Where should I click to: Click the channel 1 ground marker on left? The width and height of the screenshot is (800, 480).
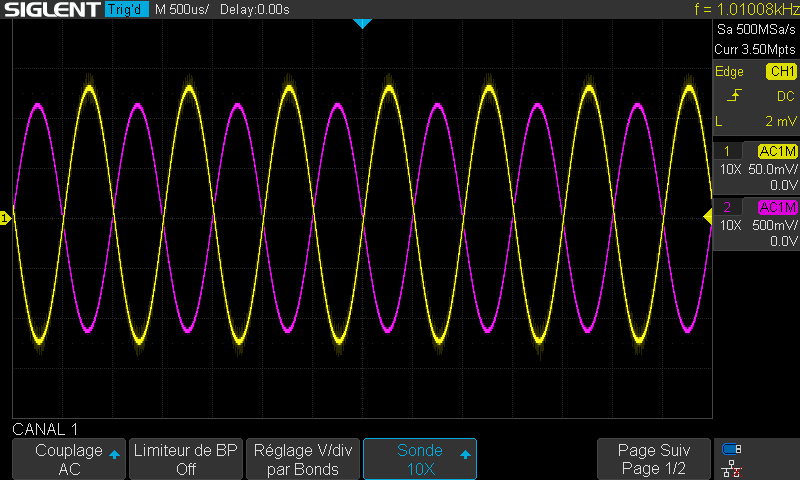tap(5, 217)
